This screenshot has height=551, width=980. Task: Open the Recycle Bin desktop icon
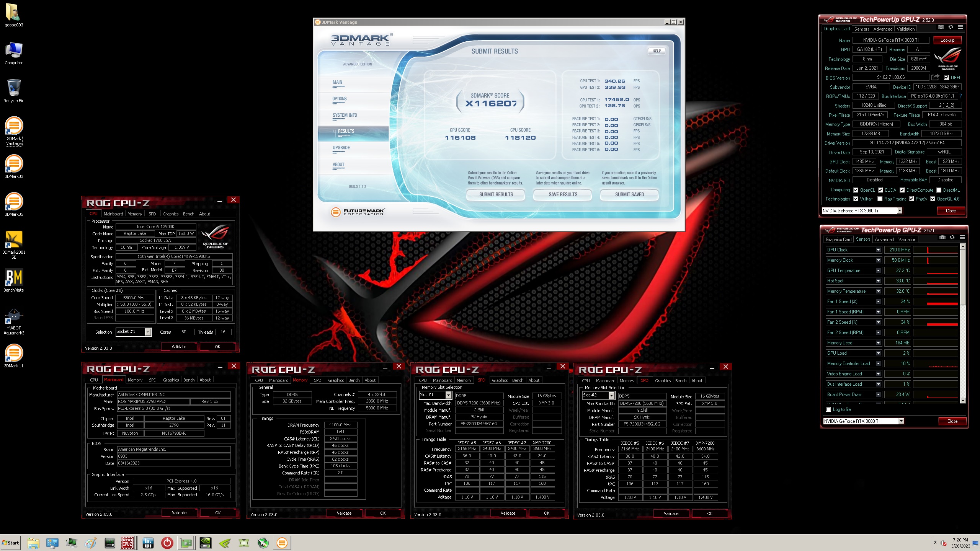[x=14, y=91]
